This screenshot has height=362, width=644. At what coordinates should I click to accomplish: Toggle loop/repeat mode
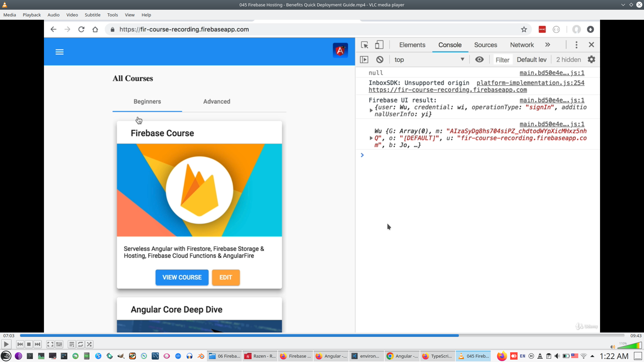point(80,344)
